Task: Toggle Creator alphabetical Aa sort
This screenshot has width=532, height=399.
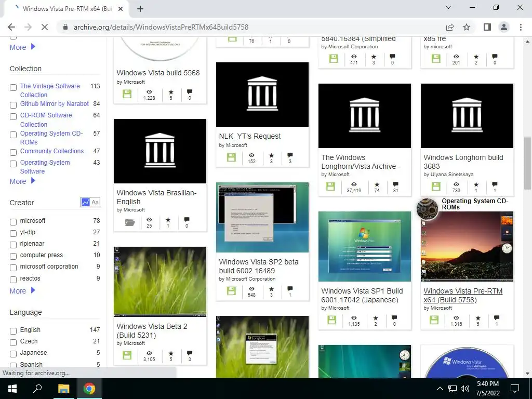Action: click(95, 202)
